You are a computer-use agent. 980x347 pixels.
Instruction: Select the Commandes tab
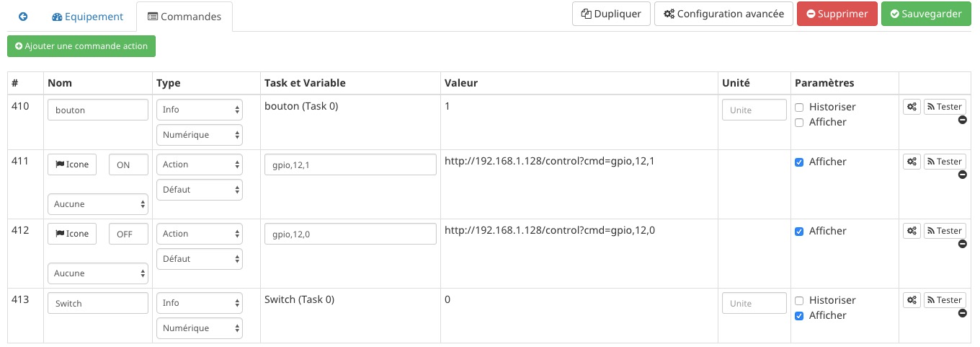click(x=184, y=17)
